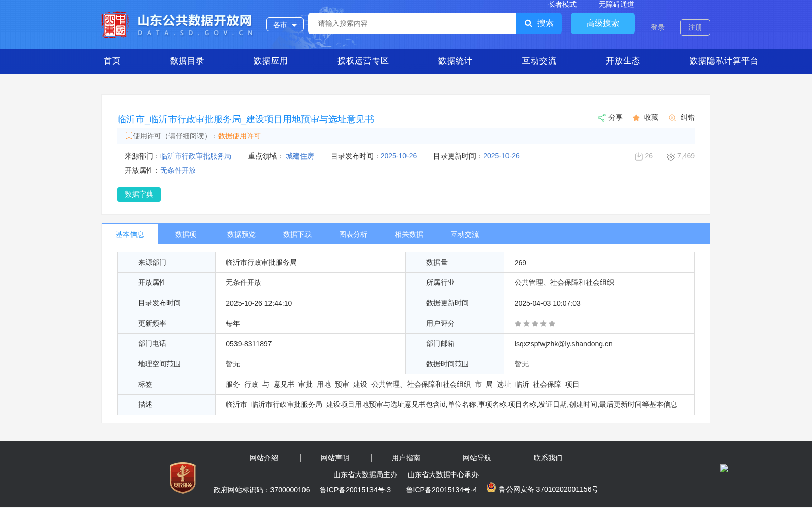Click the department phone 0539-8311897

click(249, 344)
